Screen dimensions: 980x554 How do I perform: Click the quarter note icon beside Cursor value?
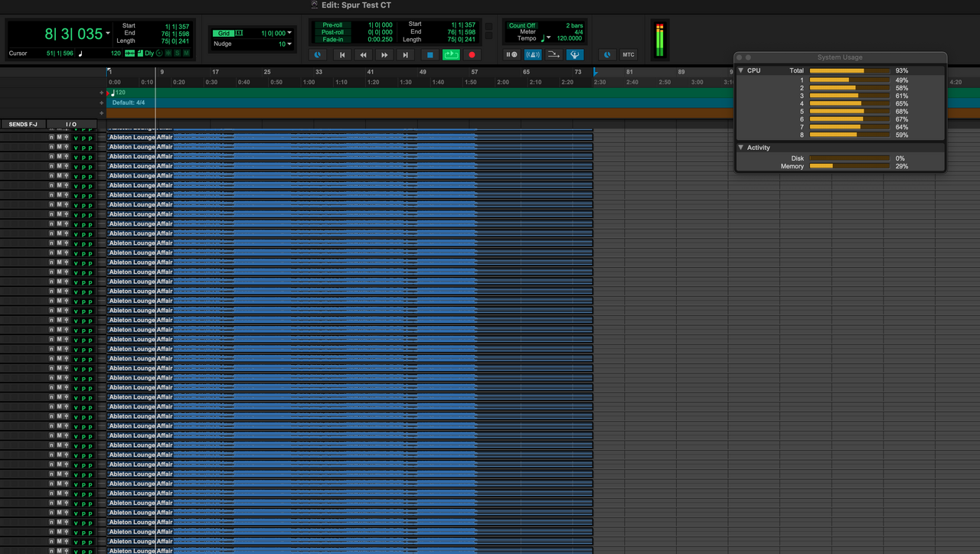coord(80,54)
